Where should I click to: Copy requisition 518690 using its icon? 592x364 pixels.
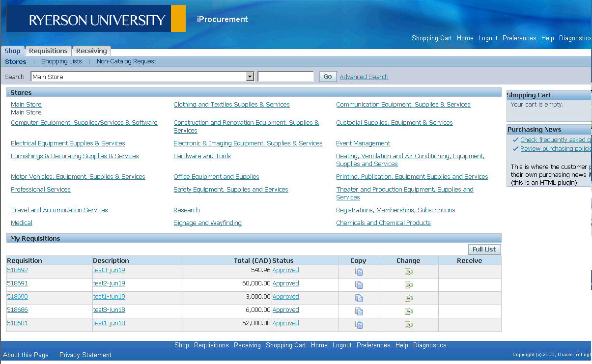[x=359, y=298]
